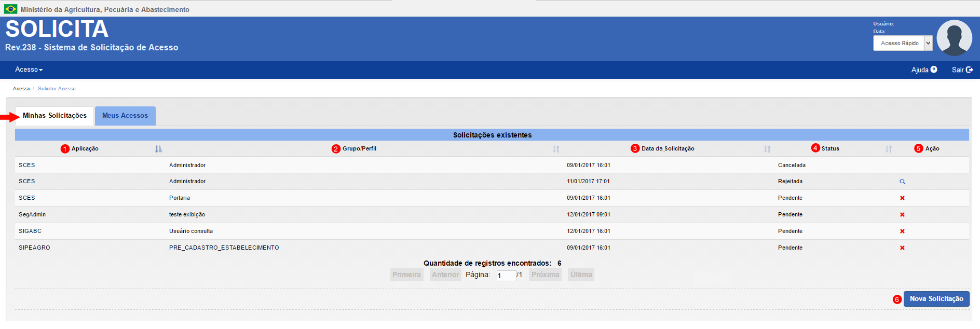Image resolution: width=980 pixels, height=329 pixels.
Task: Cancel the SegAdmin pending request
Action: pyautogui.click(x=902, y=215)
